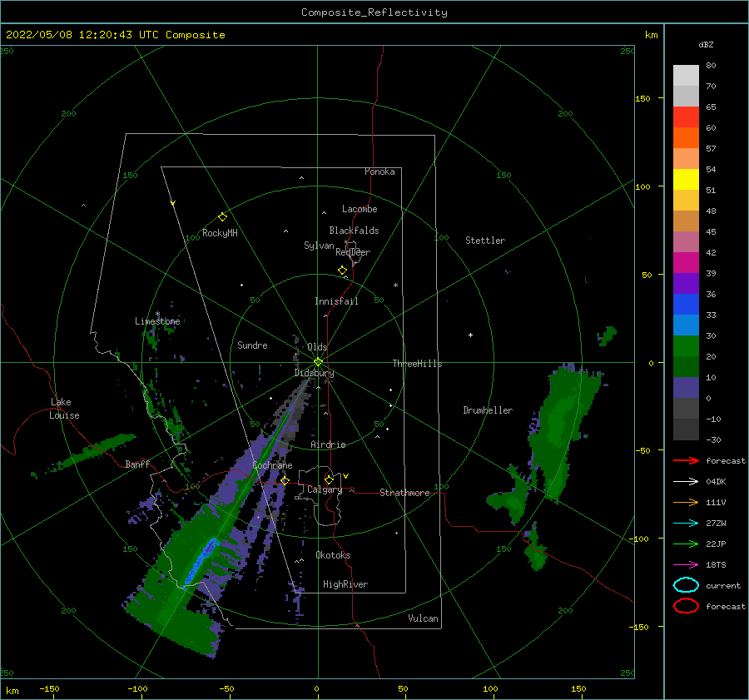Click the ThreeHills label
Image resolution: width=749 pixels, height=700 pixels.
[418, 364]
